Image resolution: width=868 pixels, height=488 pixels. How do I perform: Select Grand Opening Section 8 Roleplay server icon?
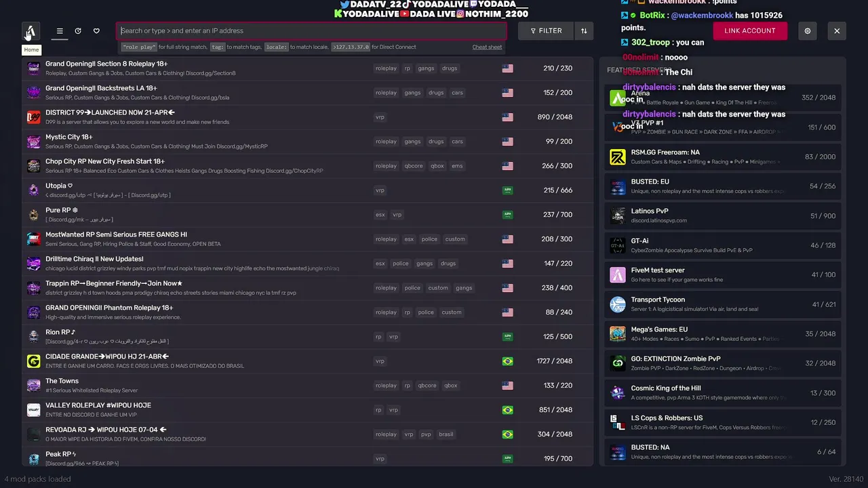(33, 68)
